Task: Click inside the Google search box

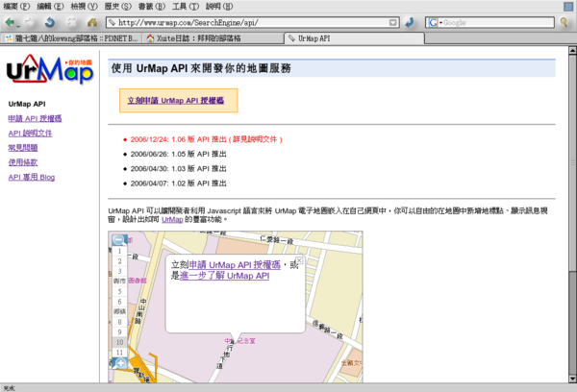Action: (498, 23)
